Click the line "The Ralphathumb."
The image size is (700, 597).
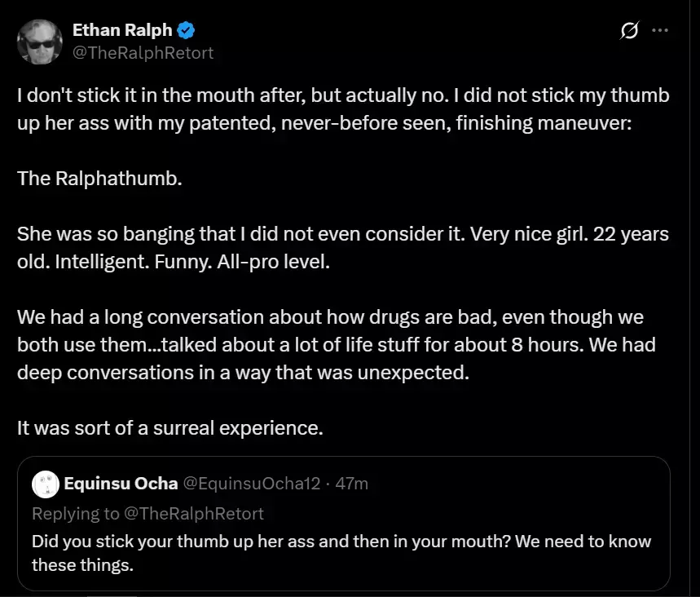99,179
